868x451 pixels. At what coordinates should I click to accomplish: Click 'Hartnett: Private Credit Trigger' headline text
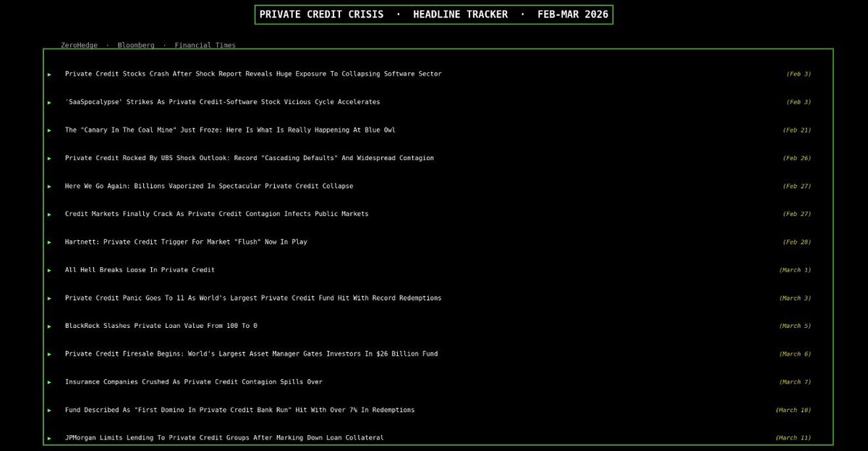[x=186, y=242]
